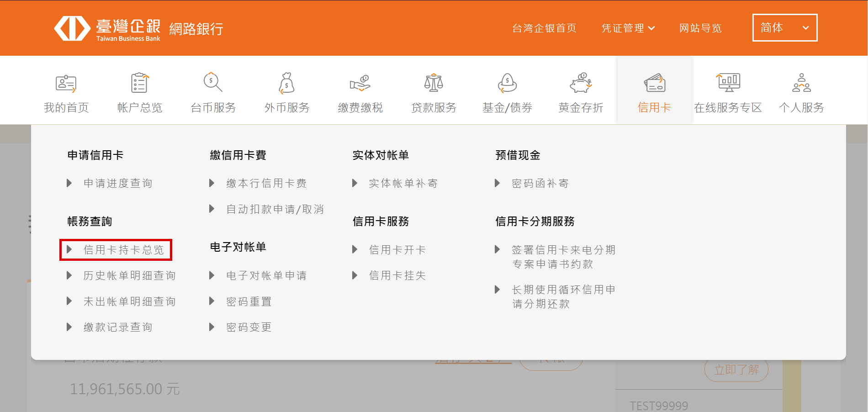Select 信用卡挂失 under card services
The image size is (868, 412).
coord(397,275)
